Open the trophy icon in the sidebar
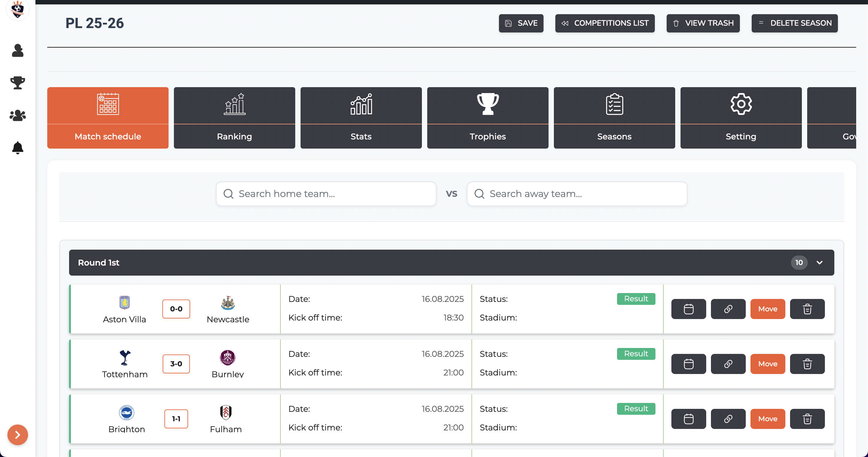868x457 pixels. (17, 83)
